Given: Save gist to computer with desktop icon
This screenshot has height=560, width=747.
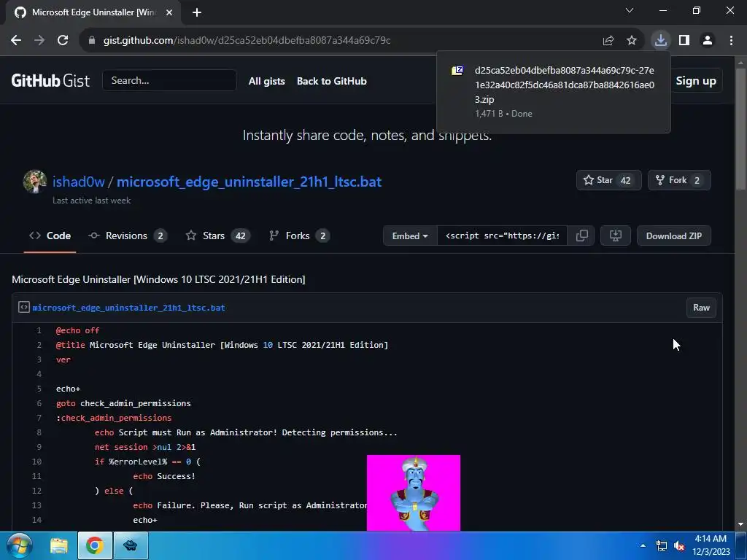Looking at the screenshot, I should [616, 236].
